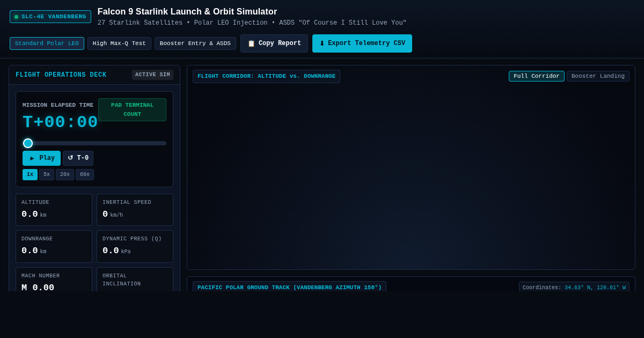Click the MACH NUMBER reading
The width and height of the screenshot is (644, 338).
[38, 288]
